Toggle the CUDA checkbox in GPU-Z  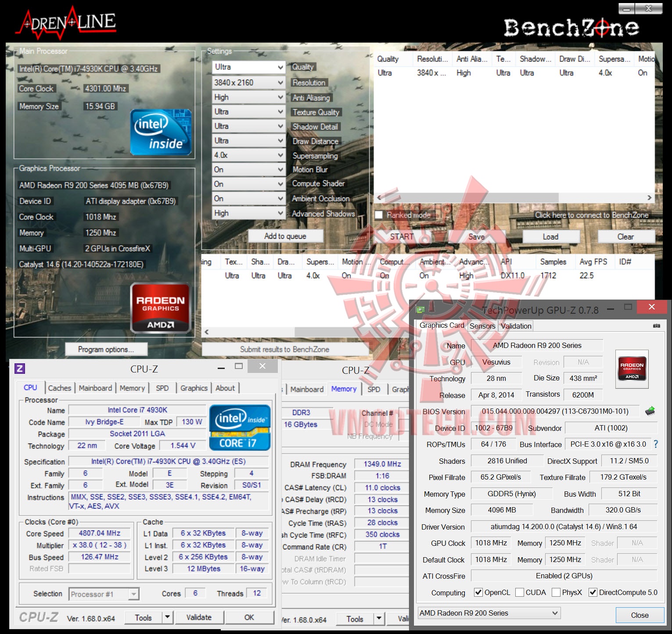pyautogui.click(x=520, y=592)
